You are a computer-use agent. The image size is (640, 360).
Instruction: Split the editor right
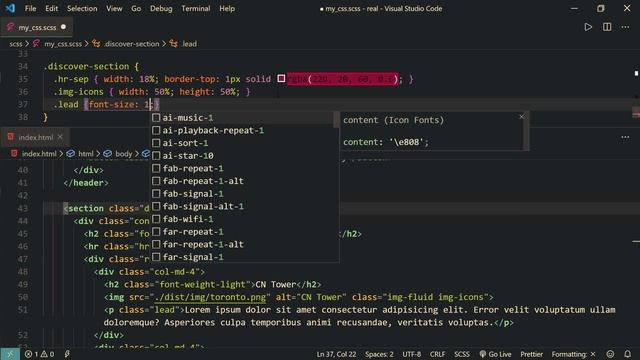(x=607, y=27)
